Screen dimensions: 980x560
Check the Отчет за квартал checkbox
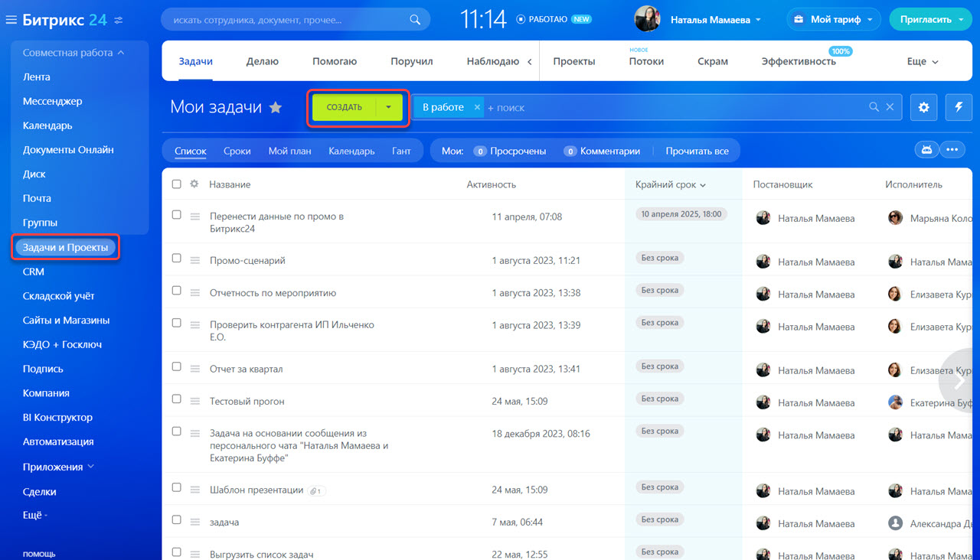(177, 367)
